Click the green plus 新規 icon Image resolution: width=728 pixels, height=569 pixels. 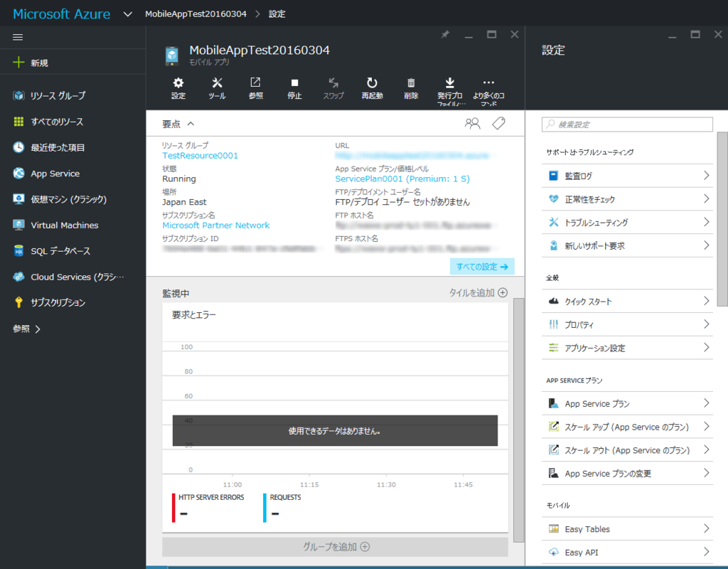point(18,63)
